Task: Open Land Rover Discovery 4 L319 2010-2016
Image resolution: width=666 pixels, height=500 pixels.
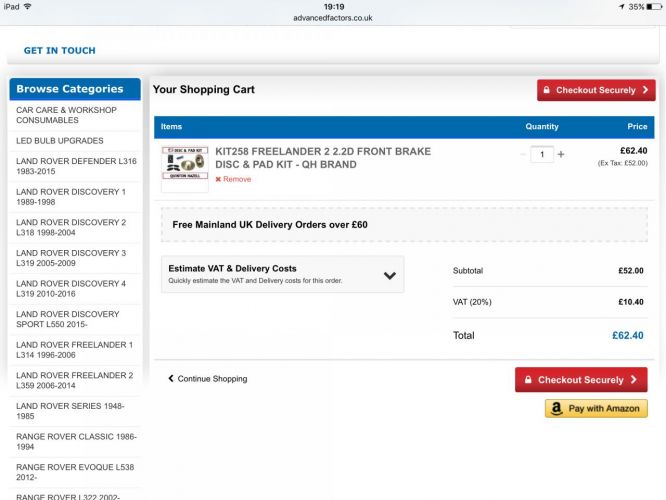Action: (75, 288)
